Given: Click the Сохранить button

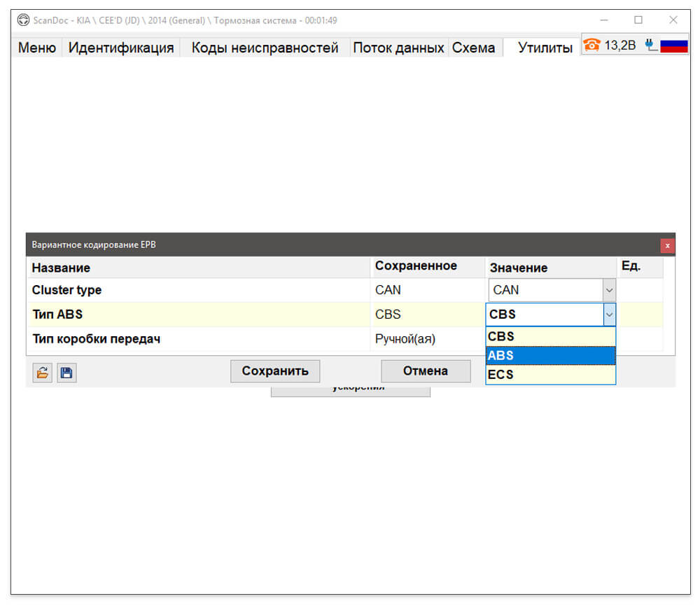Looking at the screenshot, I should pos(275,371).
